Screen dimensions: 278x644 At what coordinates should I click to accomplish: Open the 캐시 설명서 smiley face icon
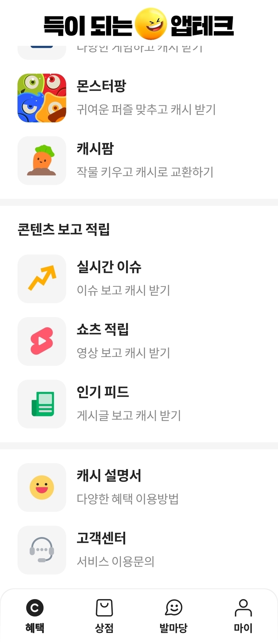click(42, 487)
